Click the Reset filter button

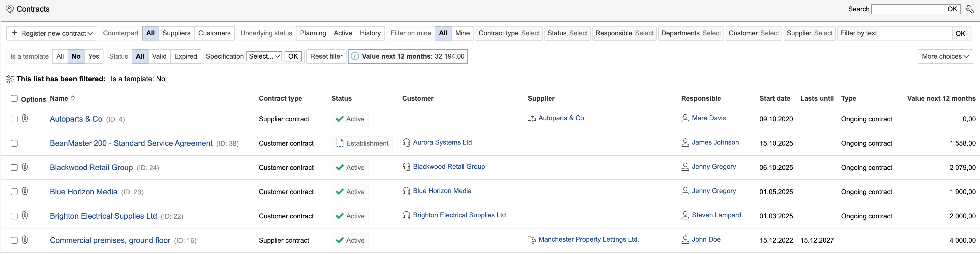coord(326,56)
